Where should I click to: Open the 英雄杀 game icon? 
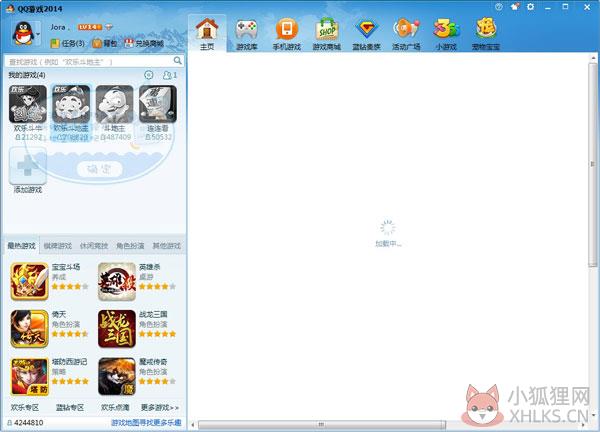coord(117,281)
